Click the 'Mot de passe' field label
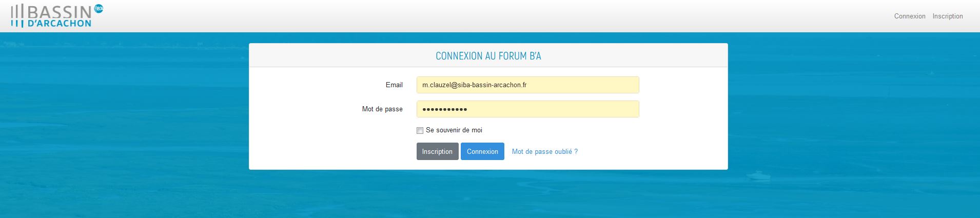The height and width of the screenshot is (218, 980). pyautogui.click(x=382, y=109)
